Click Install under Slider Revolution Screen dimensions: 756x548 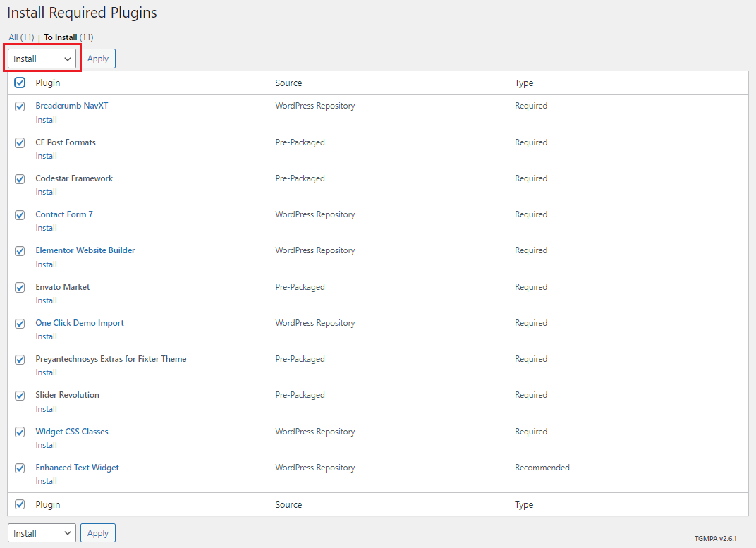[x=47, y=409]
